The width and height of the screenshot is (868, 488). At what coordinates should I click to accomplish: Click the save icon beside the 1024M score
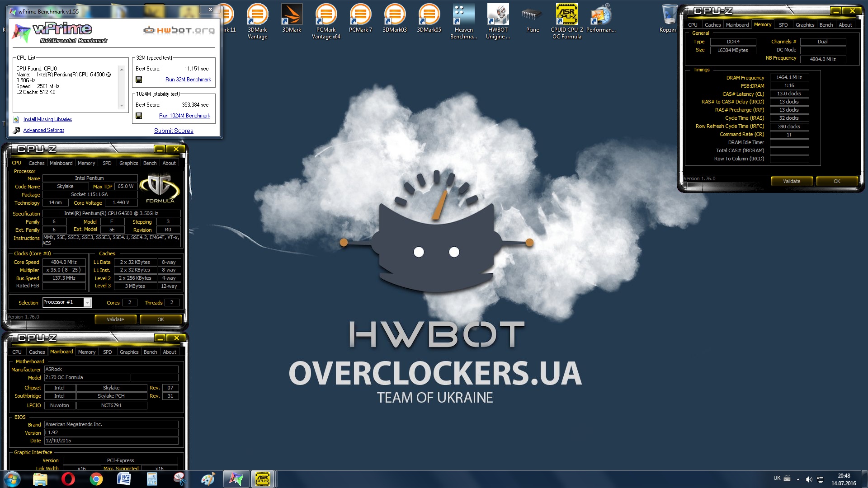139,116
